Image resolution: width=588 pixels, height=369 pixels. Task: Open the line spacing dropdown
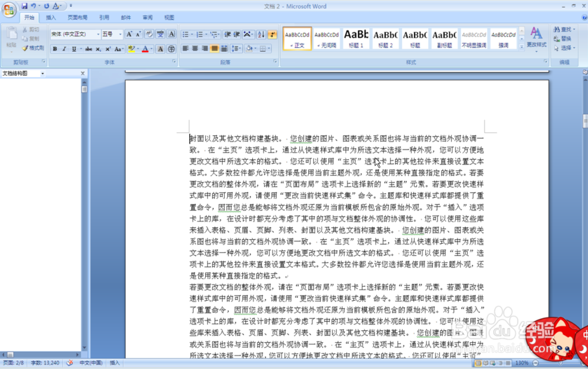pos(236,48)
